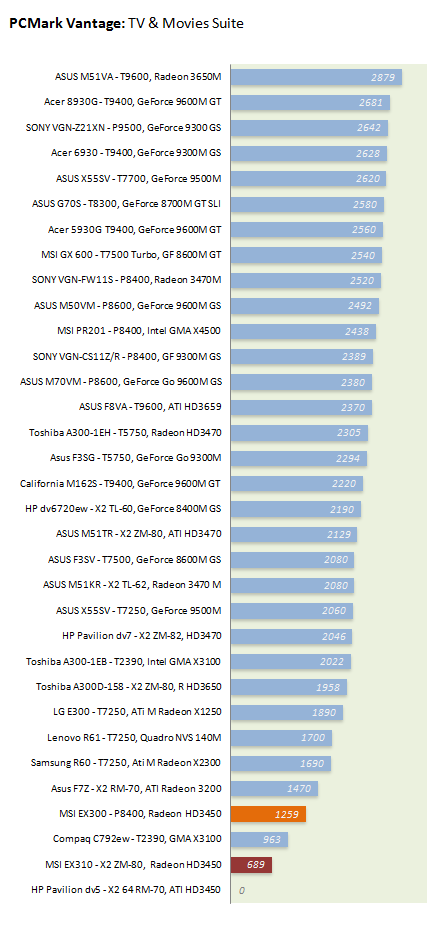This screenshot has width=442, height=937.
Task: Click the bar showing 2060
Action: (x=291, y=611)
